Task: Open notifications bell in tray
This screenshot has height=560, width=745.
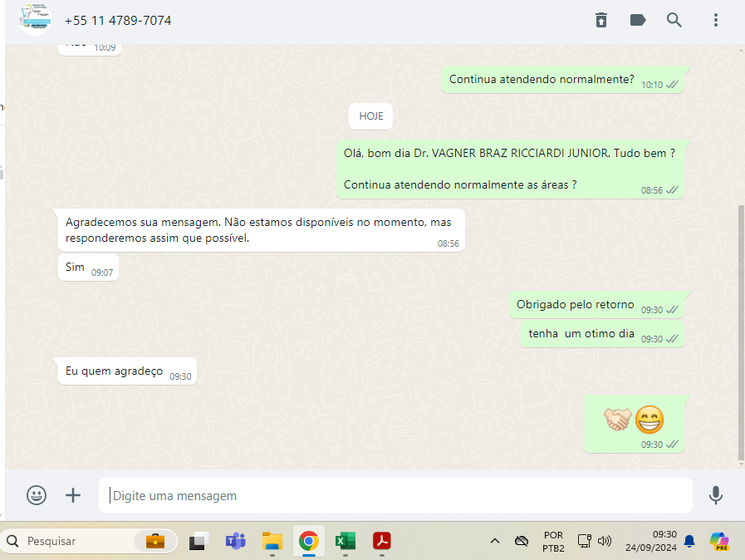Action: [689, 541]
